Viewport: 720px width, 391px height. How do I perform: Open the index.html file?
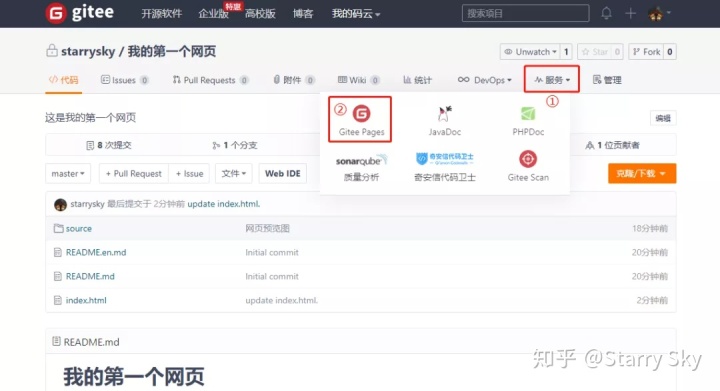pyautogui.click(x=86, y=300)
